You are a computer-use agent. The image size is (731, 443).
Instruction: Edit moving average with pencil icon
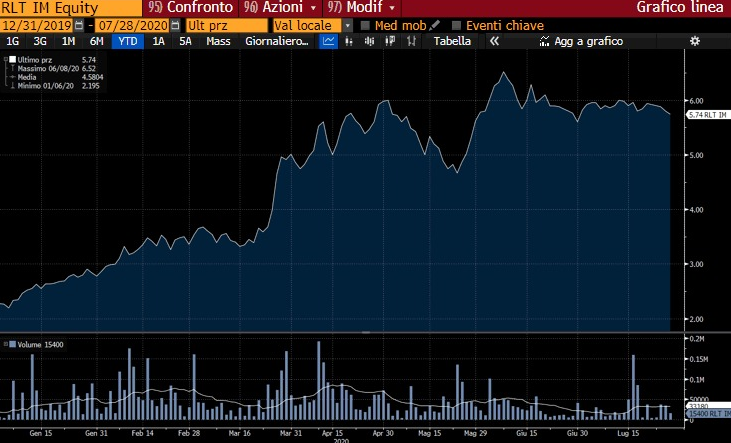click(x=434, y=25)
